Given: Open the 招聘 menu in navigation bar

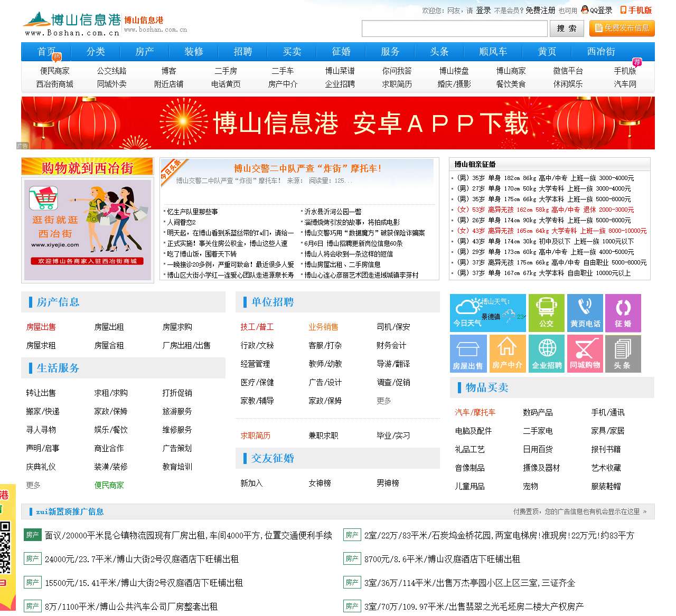Looking at the screenshot, I should coord(243,52).
